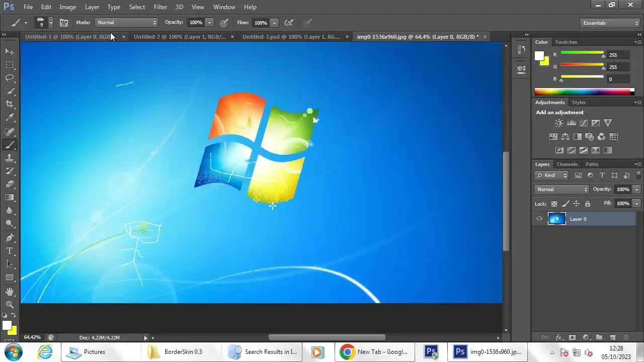The image size is (644, 362).
Task: Select the Brush tool in toolbox
Action: 10,145
